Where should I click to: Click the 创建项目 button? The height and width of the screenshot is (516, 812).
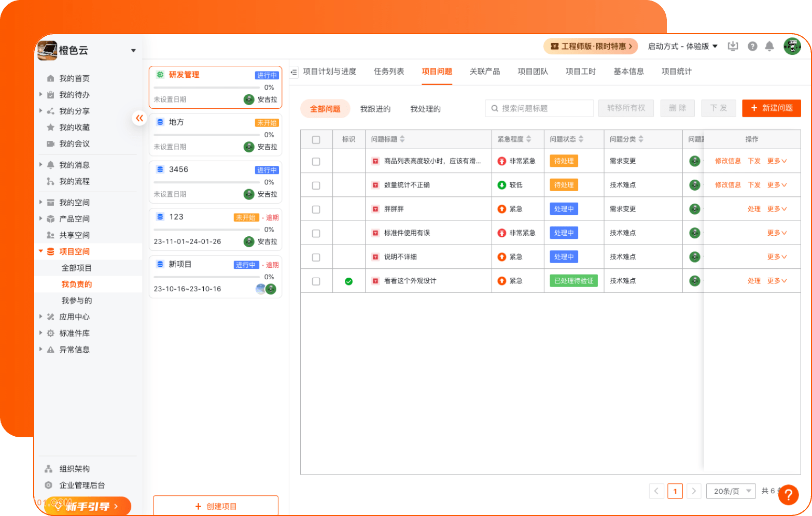tap(216, 506)
